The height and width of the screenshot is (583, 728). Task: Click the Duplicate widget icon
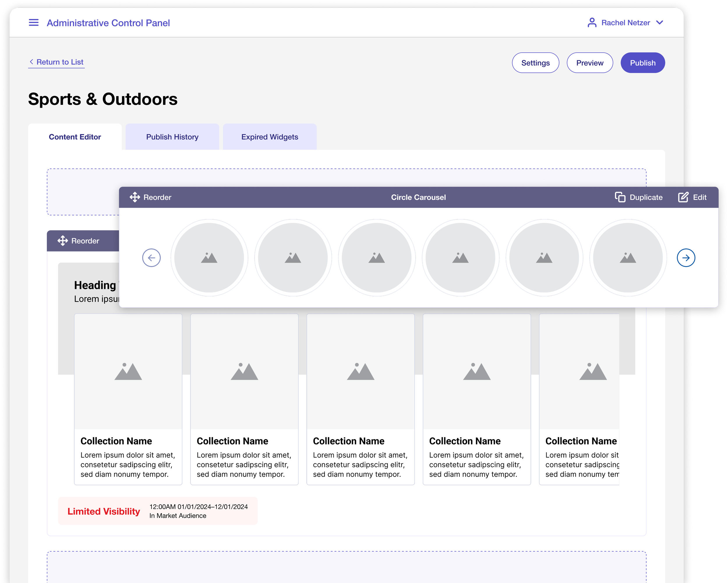(x=620, y=197)
